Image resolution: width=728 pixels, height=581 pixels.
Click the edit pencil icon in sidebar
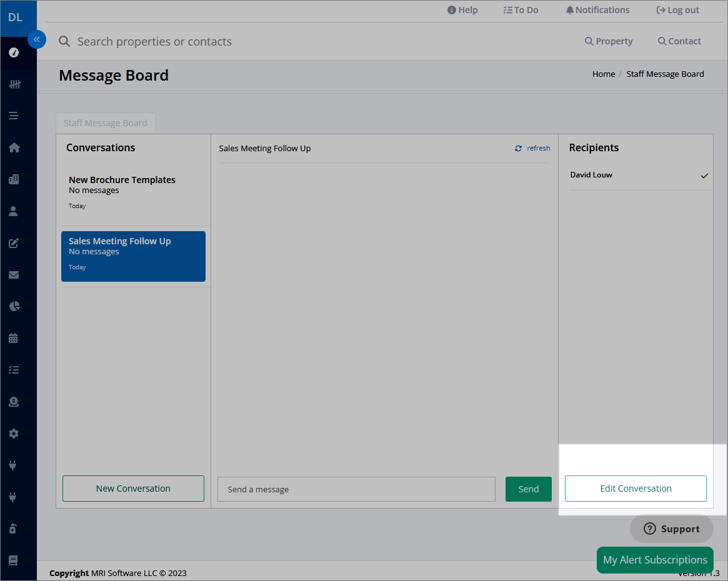(x=14, y=242)
